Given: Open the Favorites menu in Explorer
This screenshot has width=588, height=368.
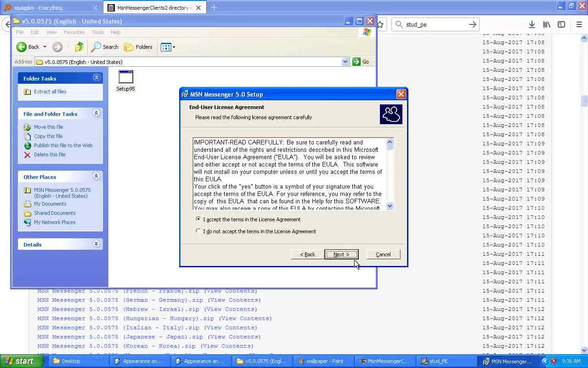Looking at the screenshot, I should [74, 32].
